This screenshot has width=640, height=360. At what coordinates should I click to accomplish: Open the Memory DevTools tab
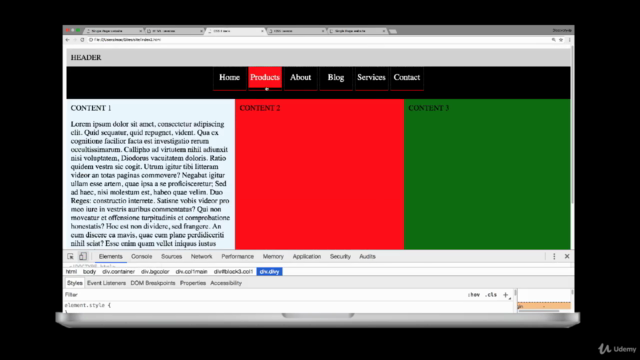tap(273, 256)
